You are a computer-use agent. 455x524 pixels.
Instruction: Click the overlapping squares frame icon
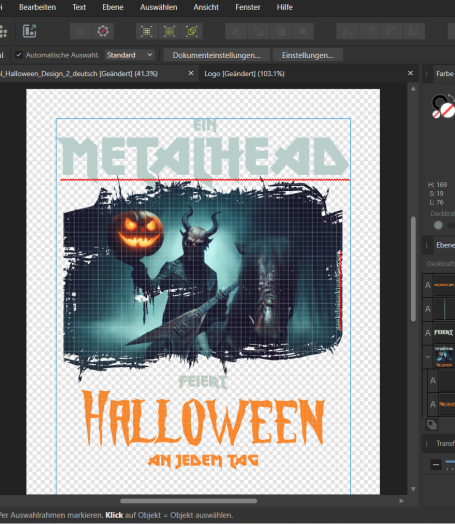(x=192, y=31)
